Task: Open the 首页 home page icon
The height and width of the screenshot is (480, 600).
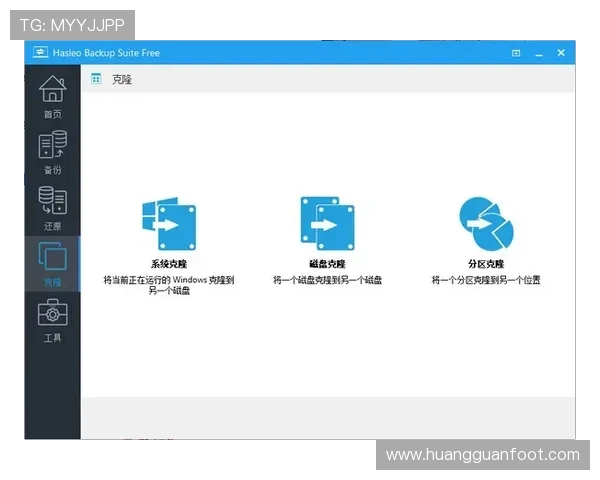Action: (x=52, y=88)
